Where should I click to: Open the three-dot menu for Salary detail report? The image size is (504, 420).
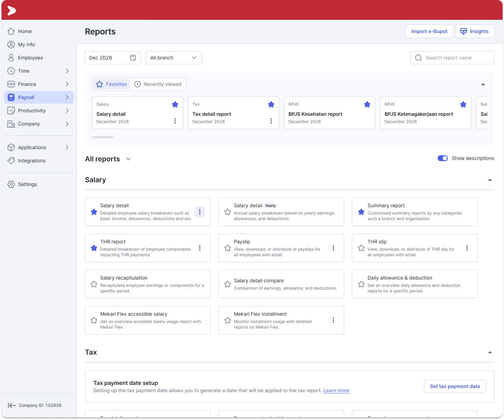click(200, 212)
